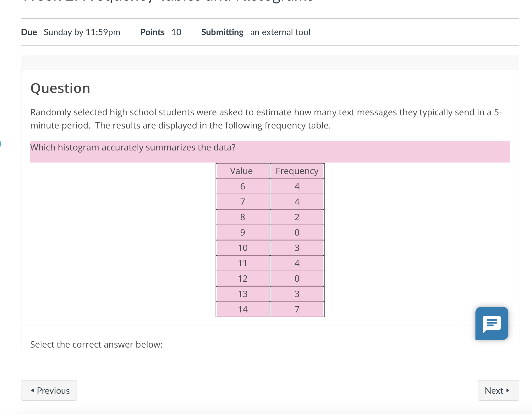Click frequency 4 in the 11 row

click(297, 263)
